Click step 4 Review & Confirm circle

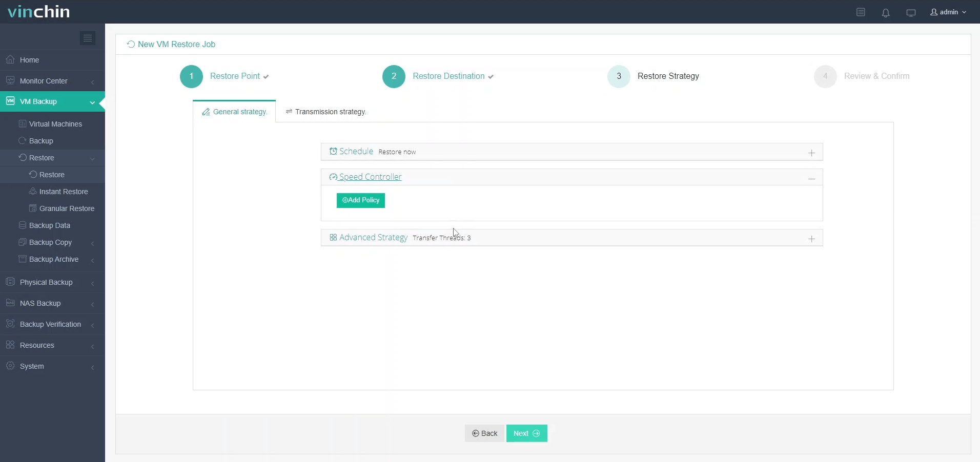(825, 76)
